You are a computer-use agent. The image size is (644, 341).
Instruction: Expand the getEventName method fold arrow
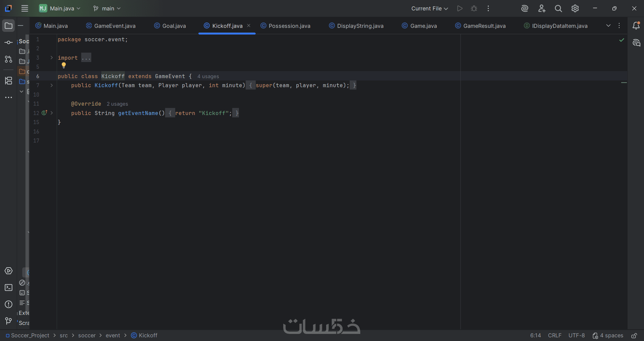coord(51,113)
